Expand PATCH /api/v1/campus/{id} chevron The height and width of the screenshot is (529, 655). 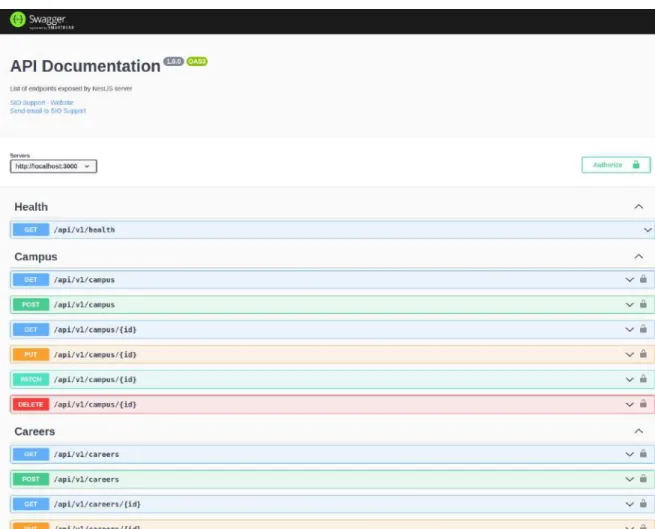pos(630,379)
